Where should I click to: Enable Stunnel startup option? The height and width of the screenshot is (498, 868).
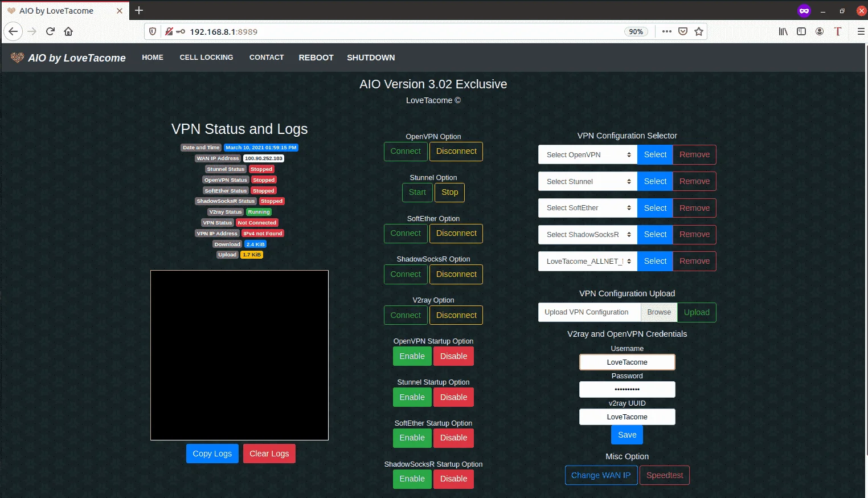click(412, 397)
